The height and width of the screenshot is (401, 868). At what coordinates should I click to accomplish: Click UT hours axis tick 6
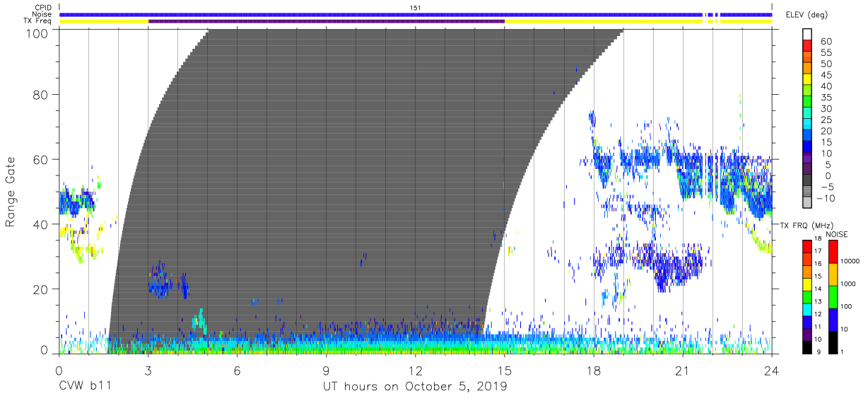[x=237, y=371]
